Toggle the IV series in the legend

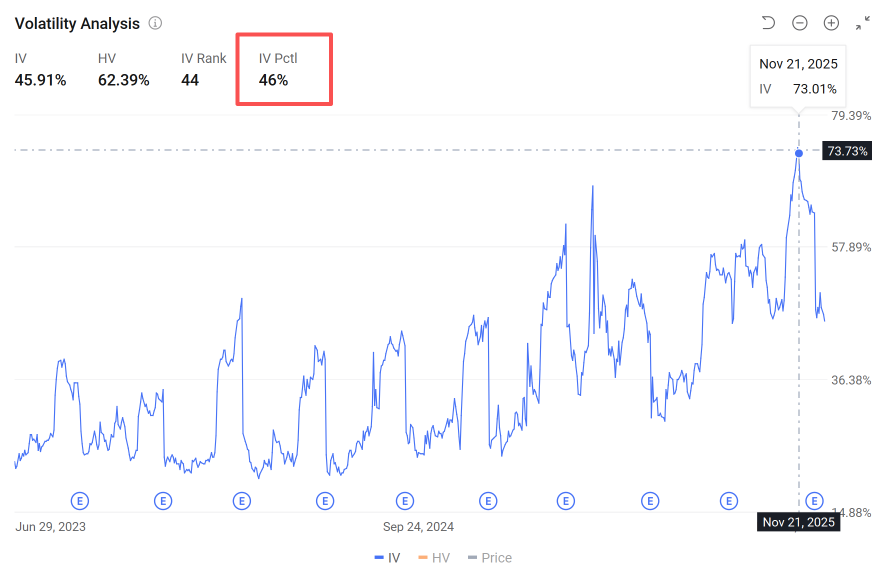(x=387, y=558)
